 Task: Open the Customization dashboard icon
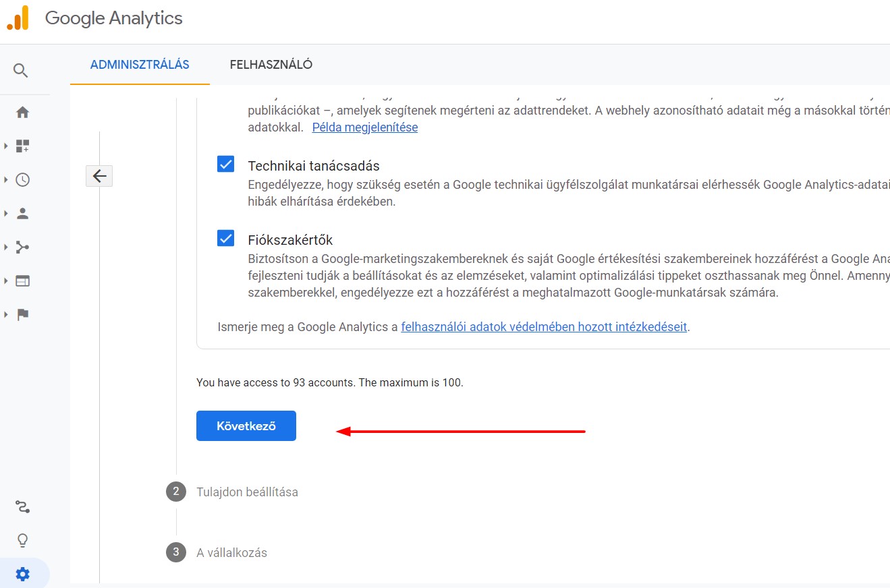pyautogui.click(x=22, y=146)
